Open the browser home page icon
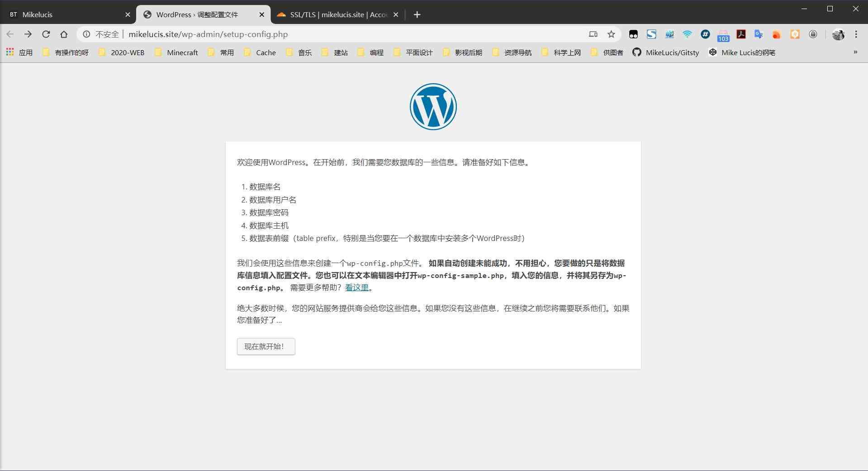Screen dimensions: 868x471 (64, 34)
